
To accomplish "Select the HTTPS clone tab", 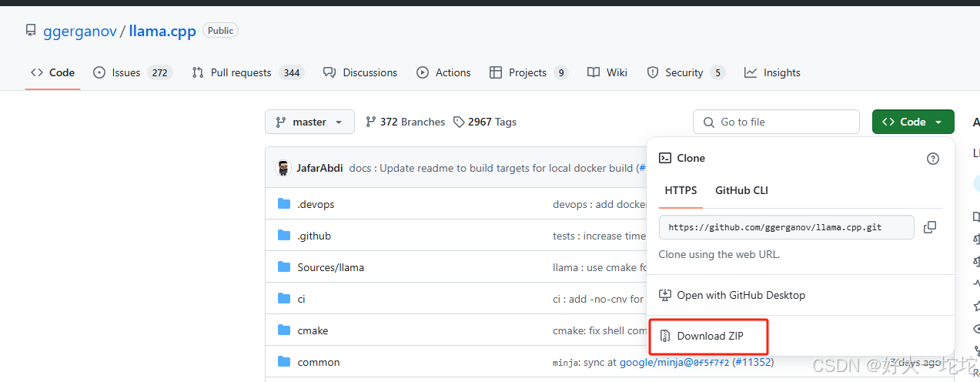I will (x=681, y=190).
